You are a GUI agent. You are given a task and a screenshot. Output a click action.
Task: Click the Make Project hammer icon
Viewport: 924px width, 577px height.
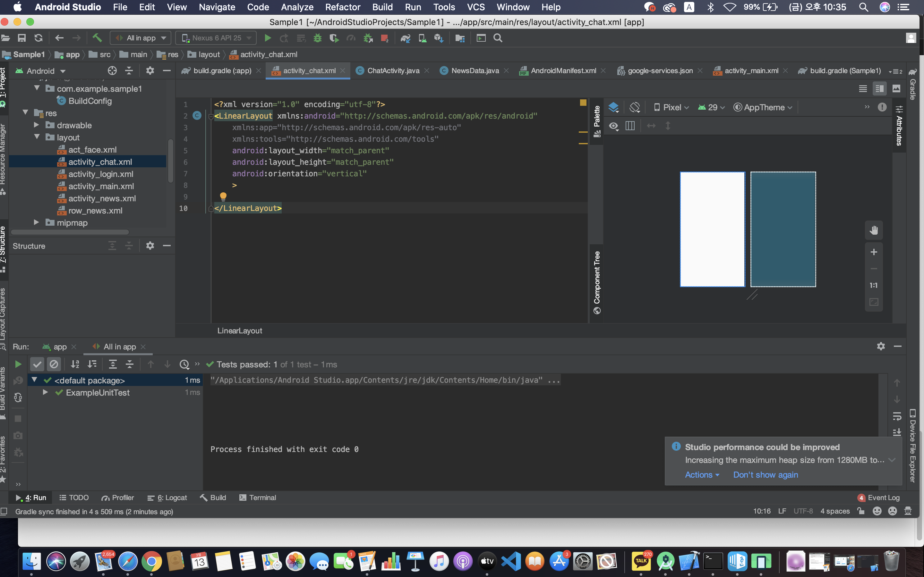(x=97, y=38)
